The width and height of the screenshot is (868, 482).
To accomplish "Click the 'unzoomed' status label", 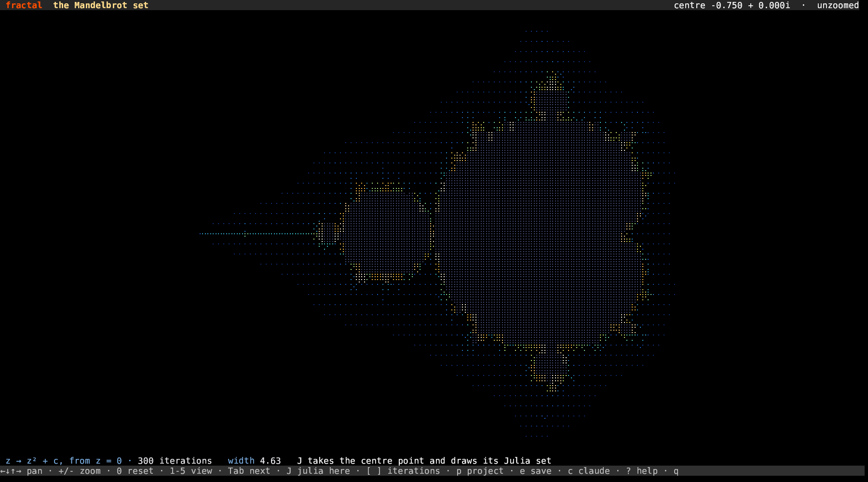I will (x=838, y=5).
